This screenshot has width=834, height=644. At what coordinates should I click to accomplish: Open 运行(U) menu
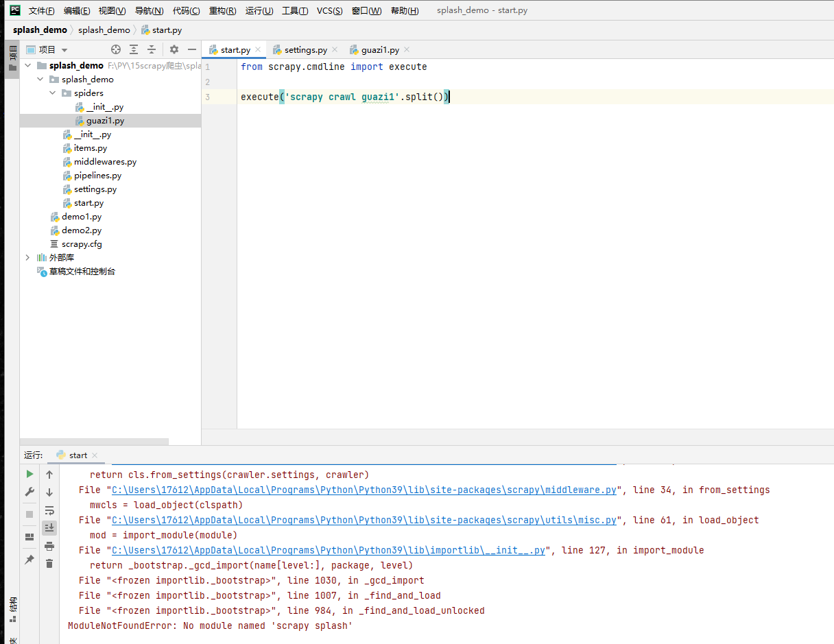(259, 11)
